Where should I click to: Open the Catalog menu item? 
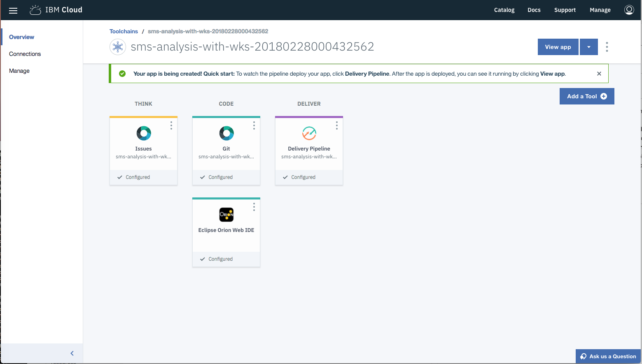pos(504,10)
